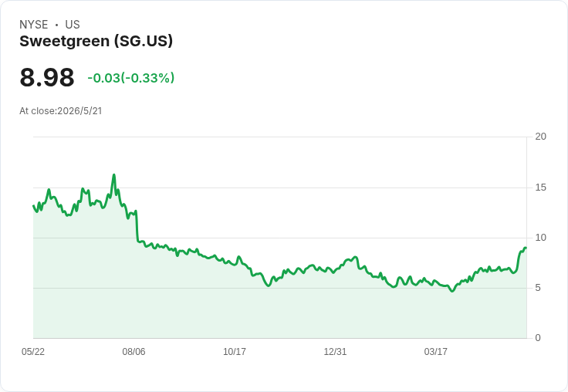Click the US market label

tap(73, 25)
